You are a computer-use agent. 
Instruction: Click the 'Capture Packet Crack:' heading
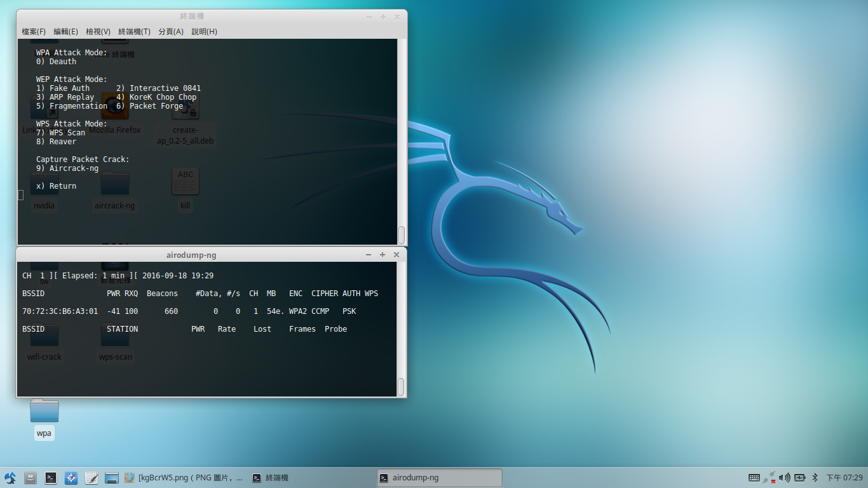tap(83, 159)
